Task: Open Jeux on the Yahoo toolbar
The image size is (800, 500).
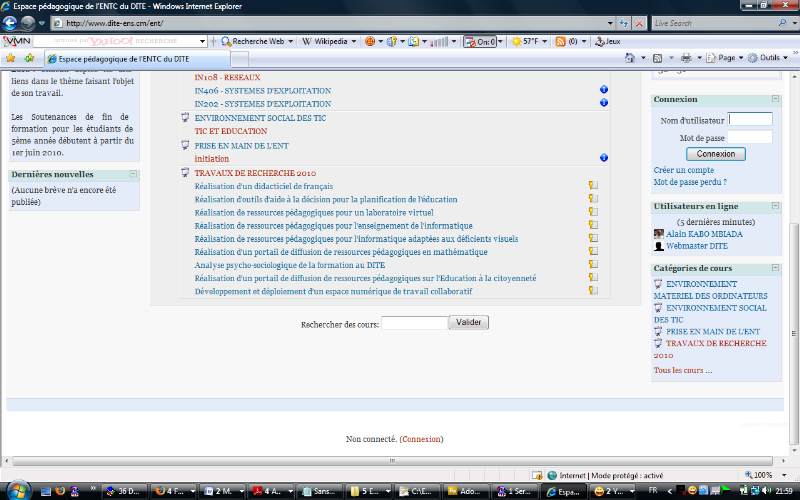Action: (x=608, y=41)
